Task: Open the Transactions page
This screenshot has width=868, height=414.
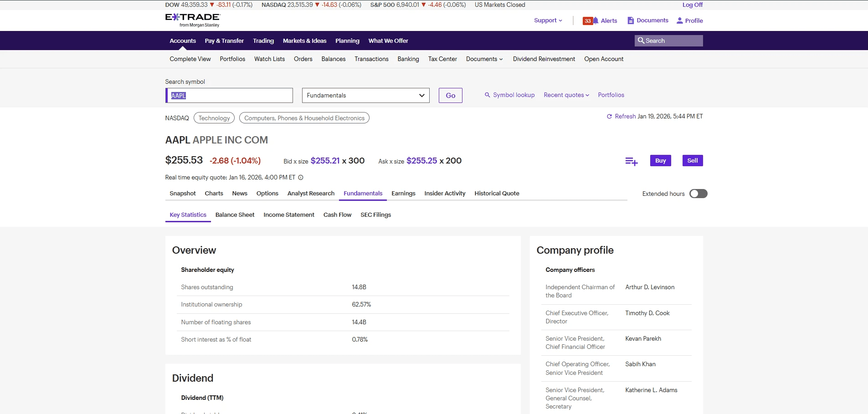Action: [x=371, y=59]
